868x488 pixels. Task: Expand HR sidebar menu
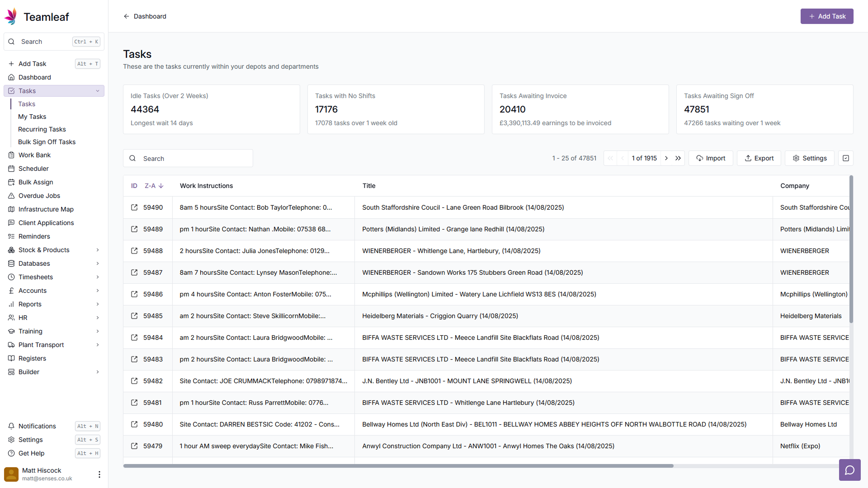point(98,318)
